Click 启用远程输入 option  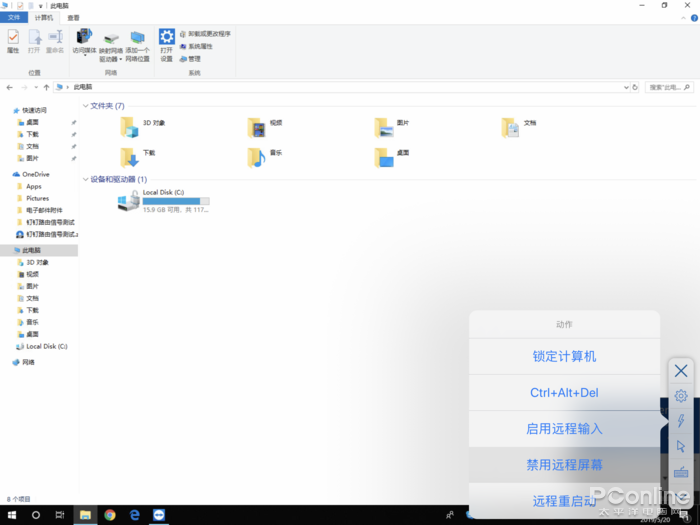pyautogui.click(x=564, y=429)
